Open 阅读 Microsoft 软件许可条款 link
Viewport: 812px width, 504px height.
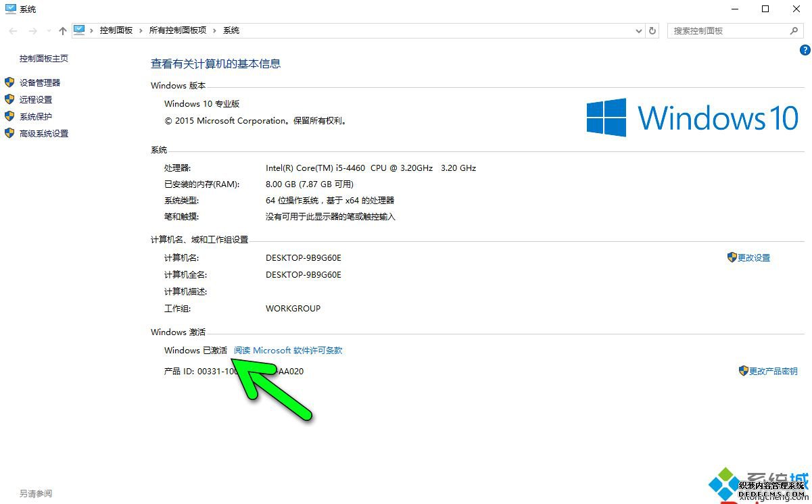tap(288, 351)
